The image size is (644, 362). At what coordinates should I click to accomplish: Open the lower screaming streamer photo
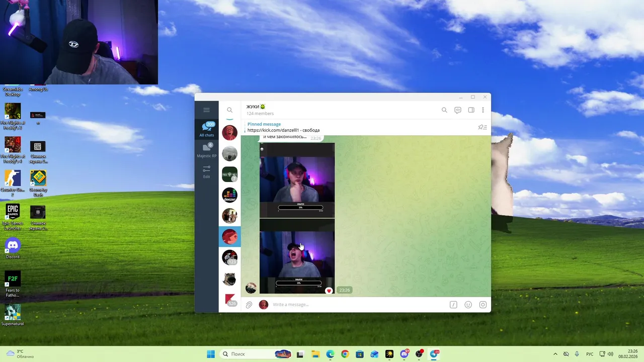click(x=297, y=256)
